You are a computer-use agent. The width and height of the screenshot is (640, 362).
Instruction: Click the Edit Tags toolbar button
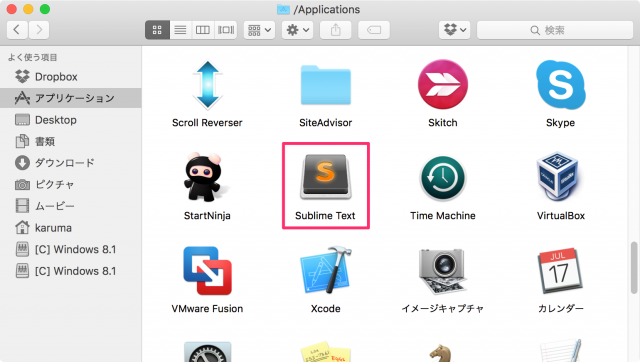tap(374, 30)
